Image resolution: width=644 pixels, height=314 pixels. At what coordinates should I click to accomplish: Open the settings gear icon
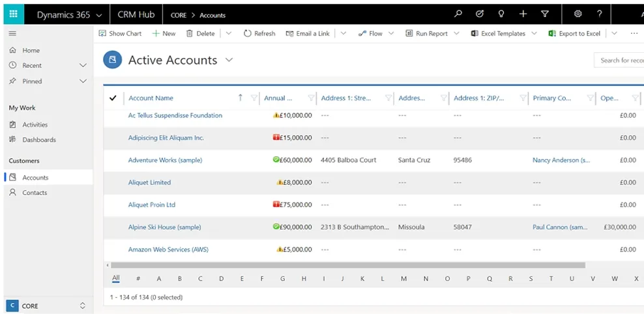coord(578,14)
